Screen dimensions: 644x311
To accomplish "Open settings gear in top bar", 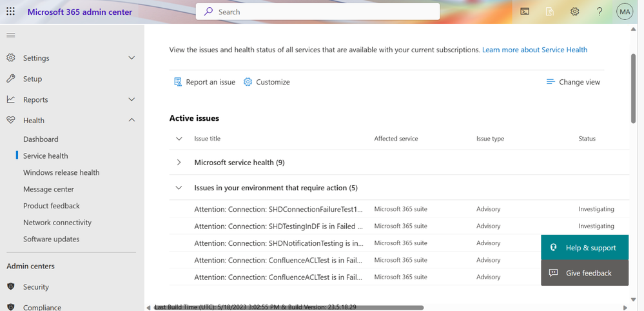I will 575,12.
